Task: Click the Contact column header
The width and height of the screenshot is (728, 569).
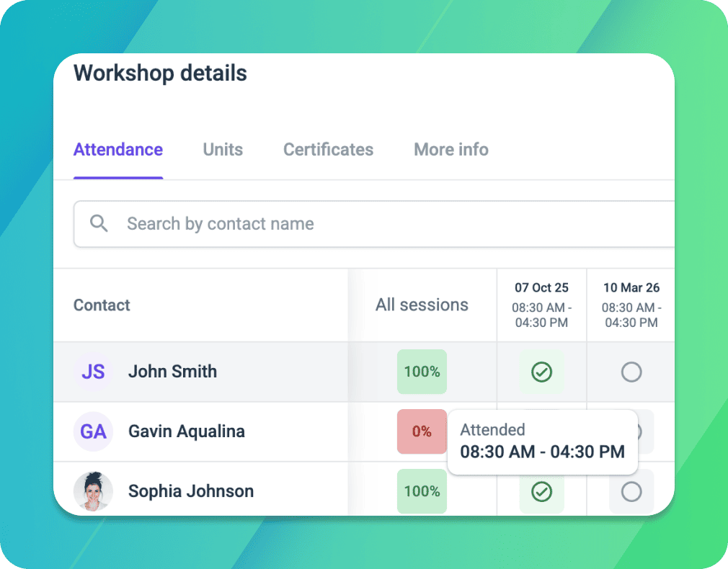Action: tap(102, 305)
